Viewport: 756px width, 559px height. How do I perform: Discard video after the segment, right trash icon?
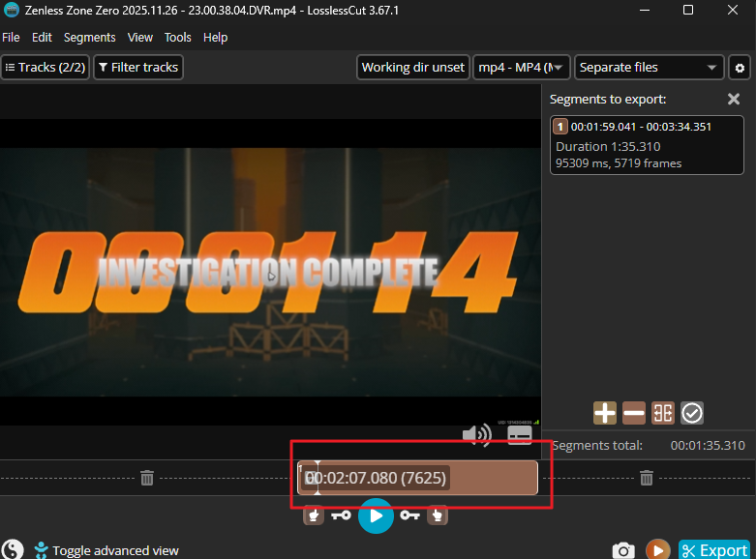point(647,478)
